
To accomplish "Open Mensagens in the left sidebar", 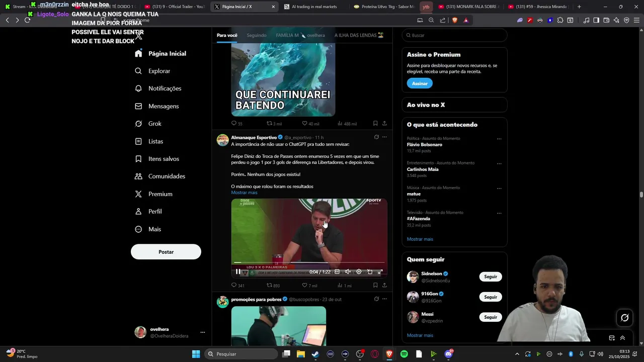I will point(156,106).
